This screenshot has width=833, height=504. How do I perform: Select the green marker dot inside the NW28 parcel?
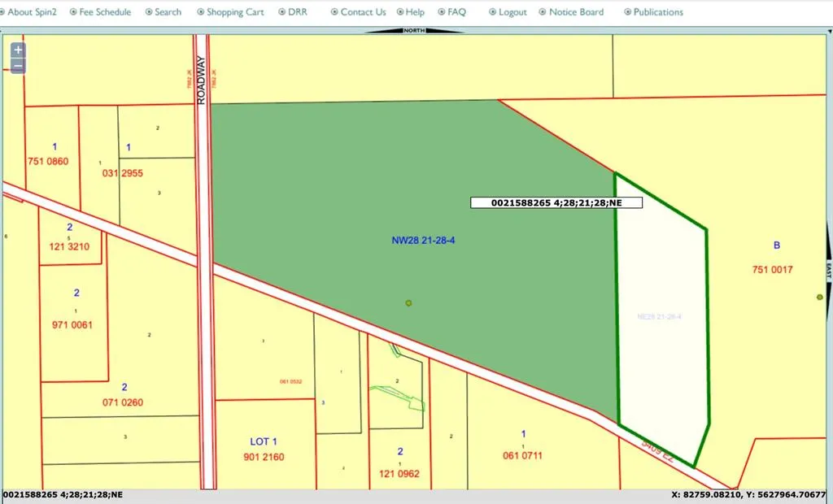[x=408, y=303]
